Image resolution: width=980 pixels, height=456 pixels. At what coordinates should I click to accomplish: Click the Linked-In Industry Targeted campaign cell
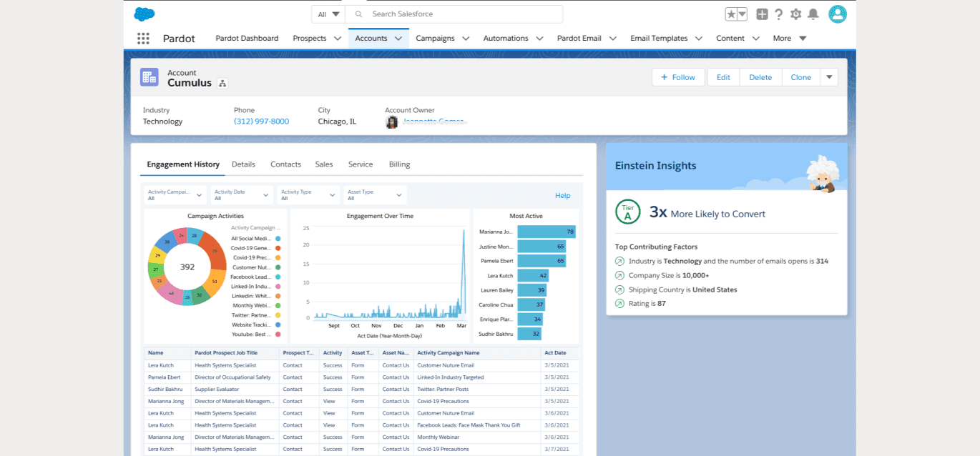[x=478, y=377]
